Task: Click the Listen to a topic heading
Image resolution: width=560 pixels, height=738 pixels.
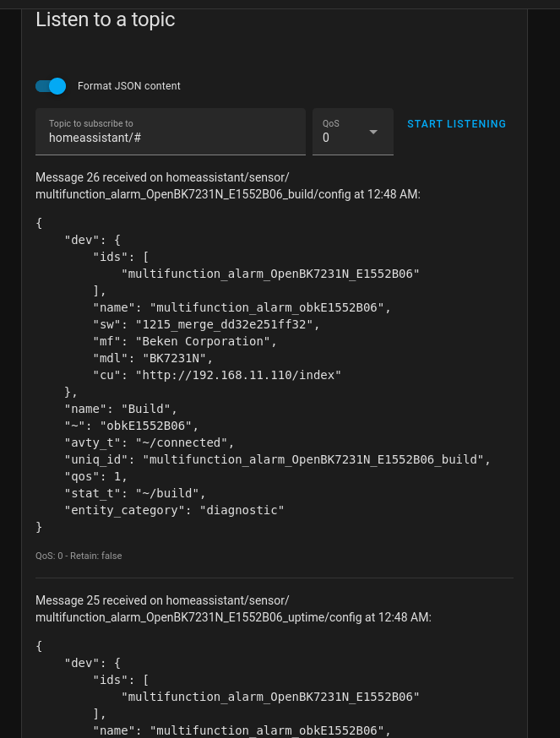Action: pyautogui.click(x=106, y=19)
